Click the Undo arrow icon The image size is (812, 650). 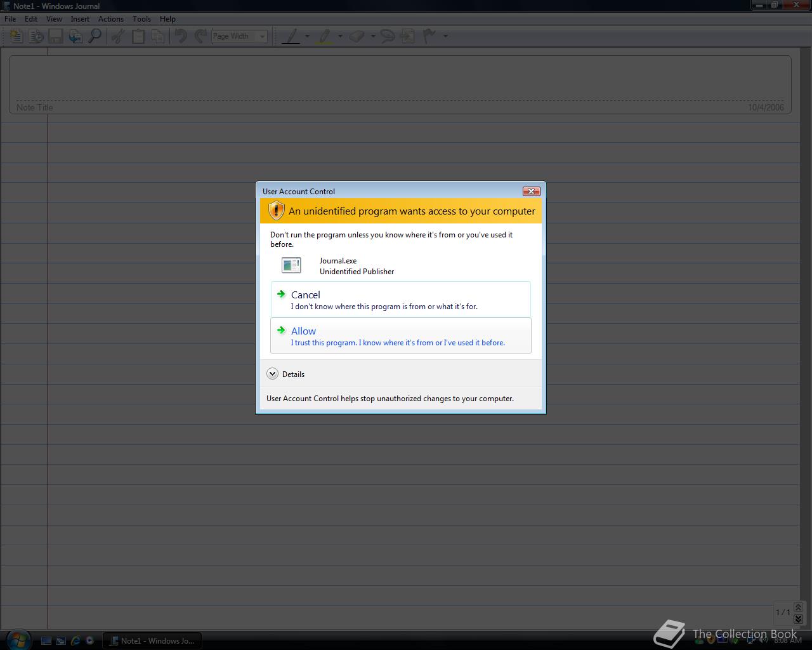[181, 36]
